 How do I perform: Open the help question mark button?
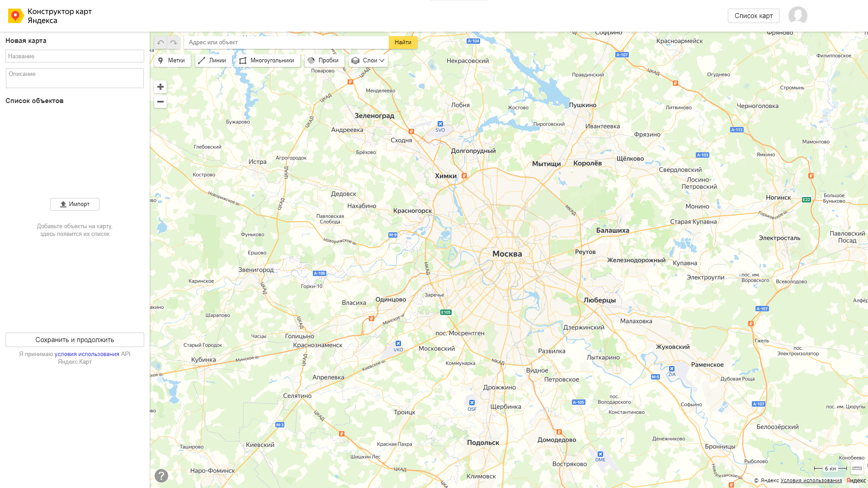coord(161,476)
